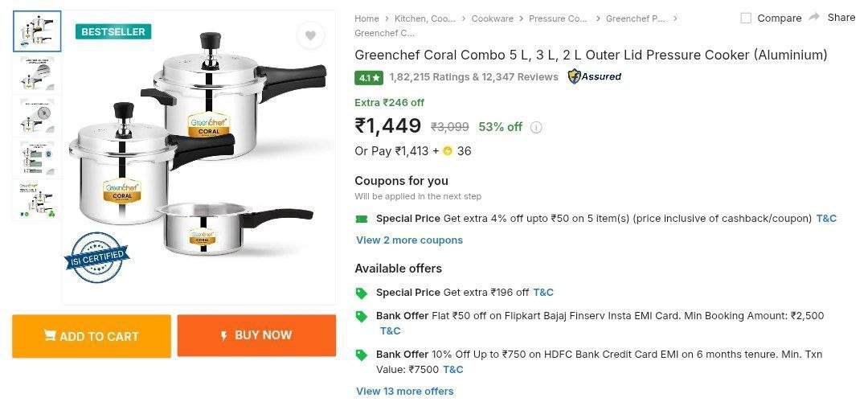Click the Share arrow icon
This screenshot has width=868, height=402.
pyautogui.click(x=814, y=17)
